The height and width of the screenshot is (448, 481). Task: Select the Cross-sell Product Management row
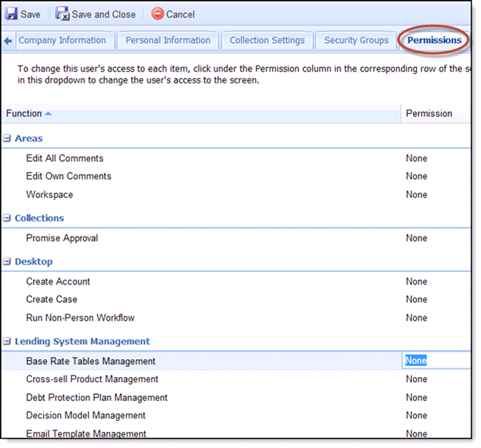[236, 379]
